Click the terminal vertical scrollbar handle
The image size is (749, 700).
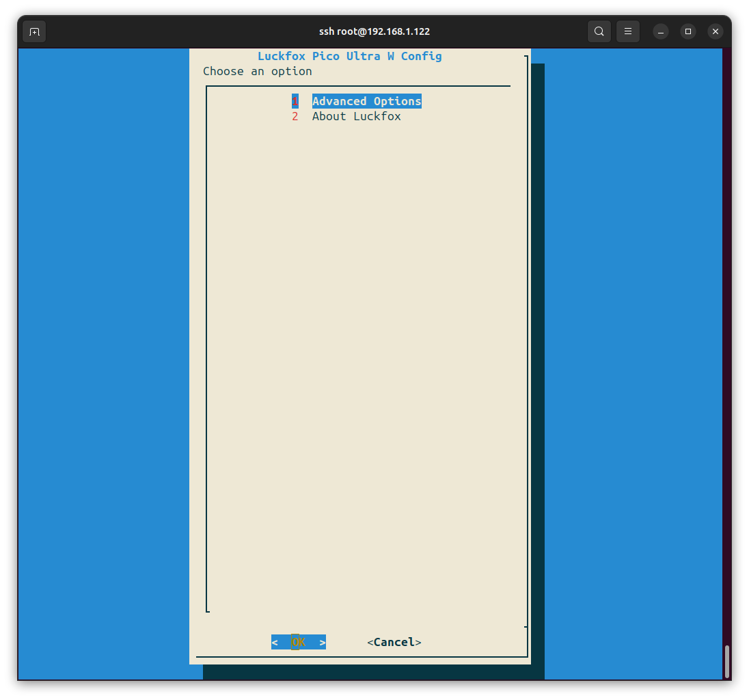tap(727, 661)
